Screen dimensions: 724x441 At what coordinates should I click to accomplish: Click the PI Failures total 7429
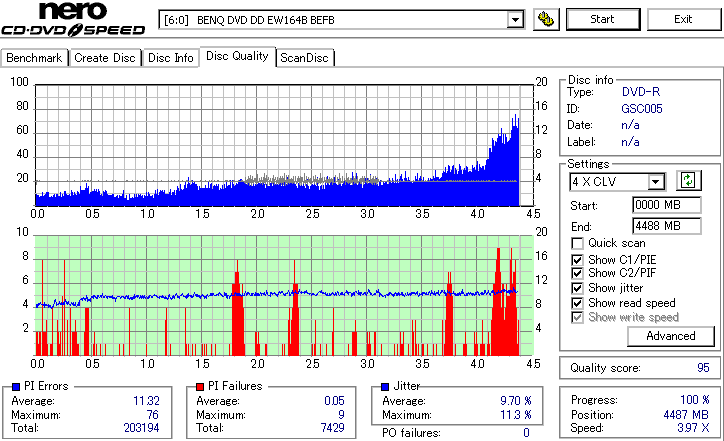pyautogui.click(x=332, y=428)
